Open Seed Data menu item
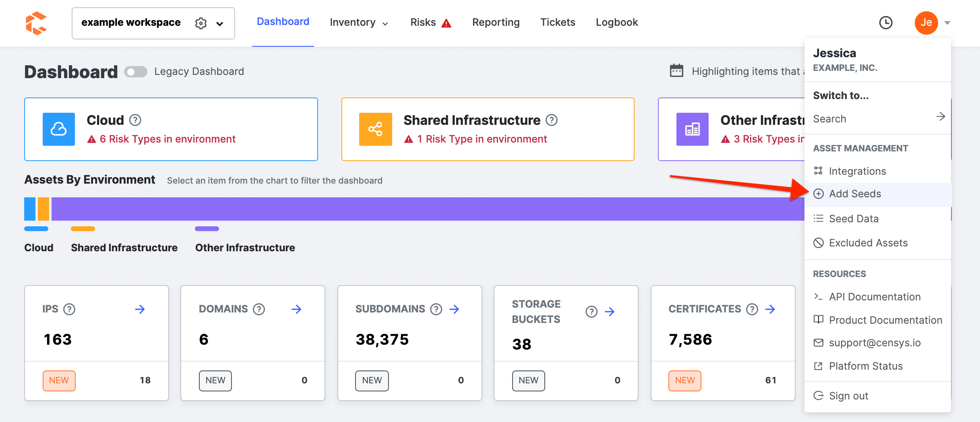980x422 pixels. (x=878, y=219)
